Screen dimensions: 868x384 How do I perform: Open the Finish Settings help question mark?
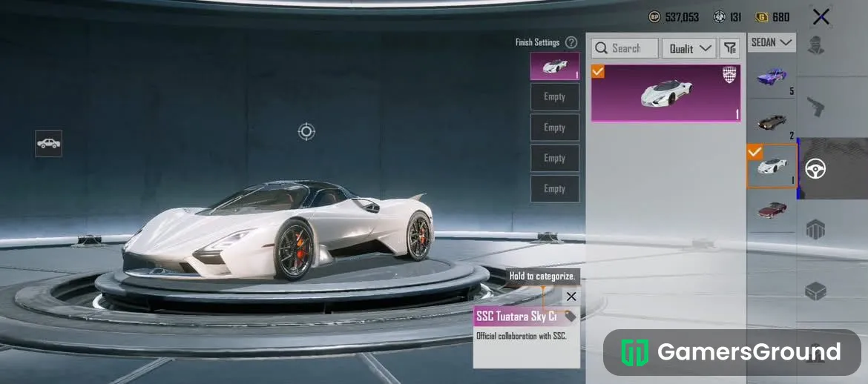pos(571,42)
